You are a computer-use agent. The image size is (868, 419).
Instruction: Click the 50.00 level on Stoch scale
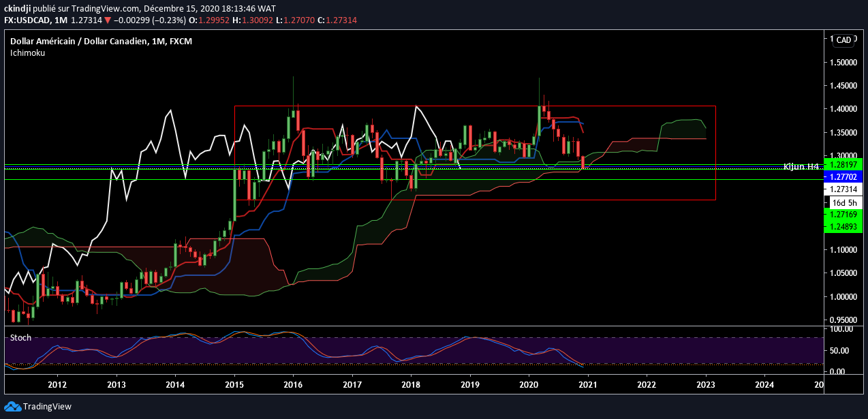[839, 351]
